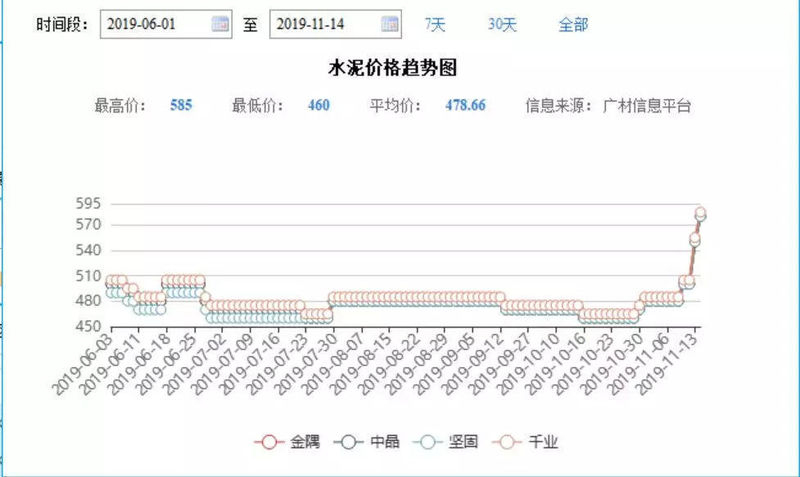Image resolution: width=800 pixels, height=477 pixels.
Task: Click the 540 y-axis label
Action: (88, 250)
